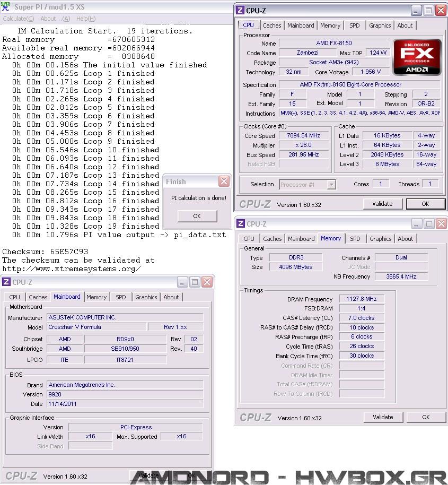Image resolution: width=448 pixels, height=485 pixels.
Task: Click Validate in the CPU tab window
Action: point(382,204)
